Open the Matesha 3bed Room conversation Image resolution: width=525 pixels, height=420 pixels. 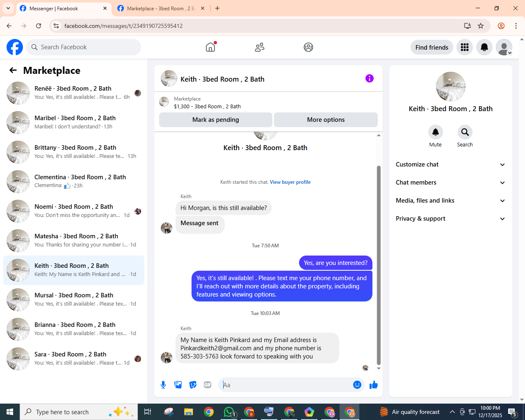(x=74, y=241)
